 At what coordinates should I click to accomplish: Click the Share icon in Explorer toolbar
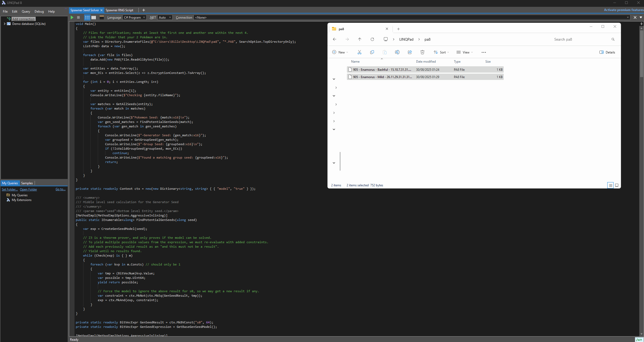click(410, 52)
